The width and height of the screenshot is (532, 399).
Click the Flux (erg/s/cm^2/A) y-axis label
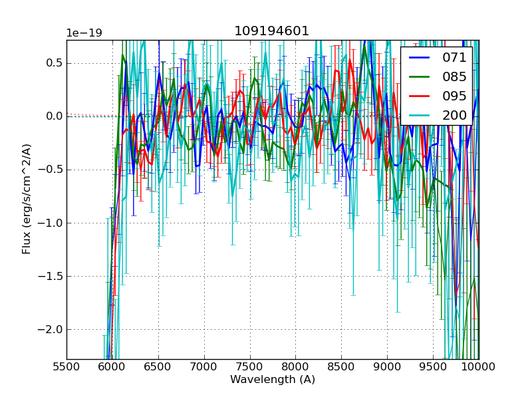tap(27, 199)
